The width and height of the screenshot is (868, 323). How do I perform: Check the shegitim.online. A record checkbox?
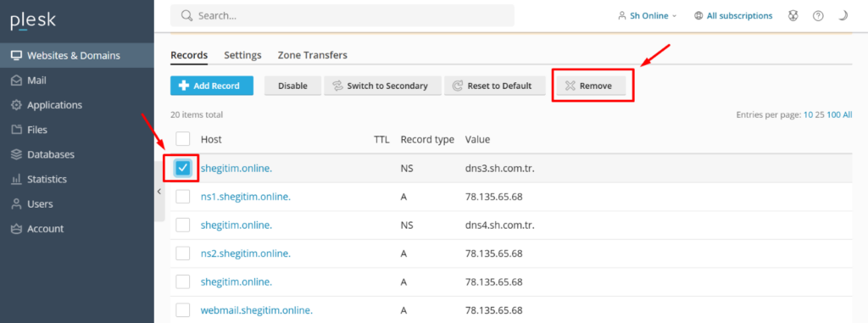point(183,281)
